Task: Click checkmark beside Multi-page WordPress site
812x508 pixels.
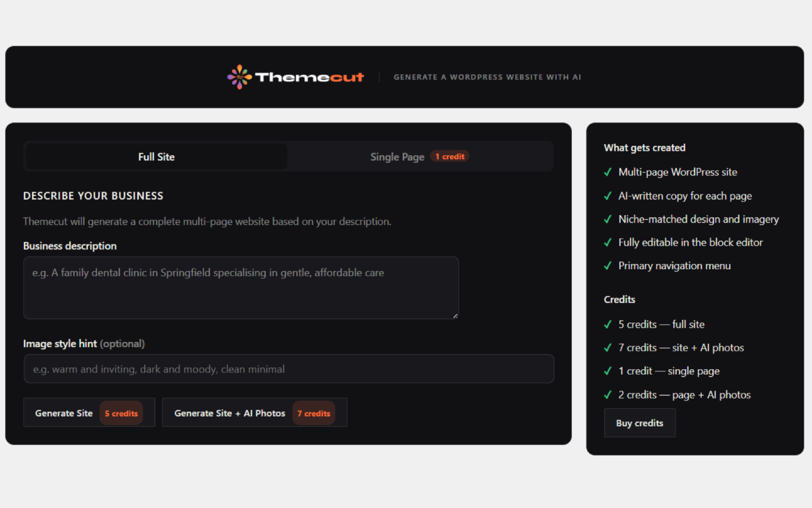Action: [x=608, y=172]
